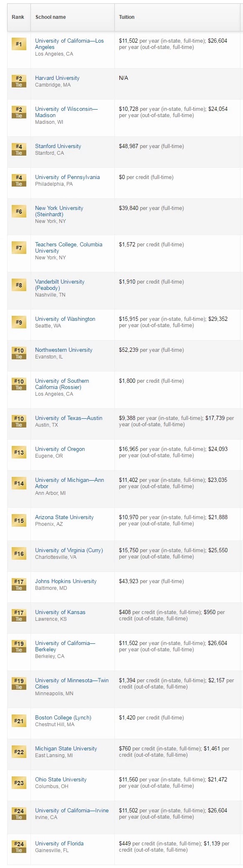
Task: Click the #13 rank badge
Action: [x=19, y=452]
